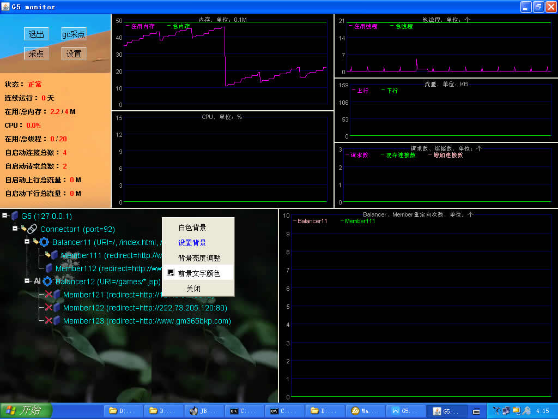Click the 状态 status value 正常
This screenshot has width=559, height=419.
pos(35,84)
